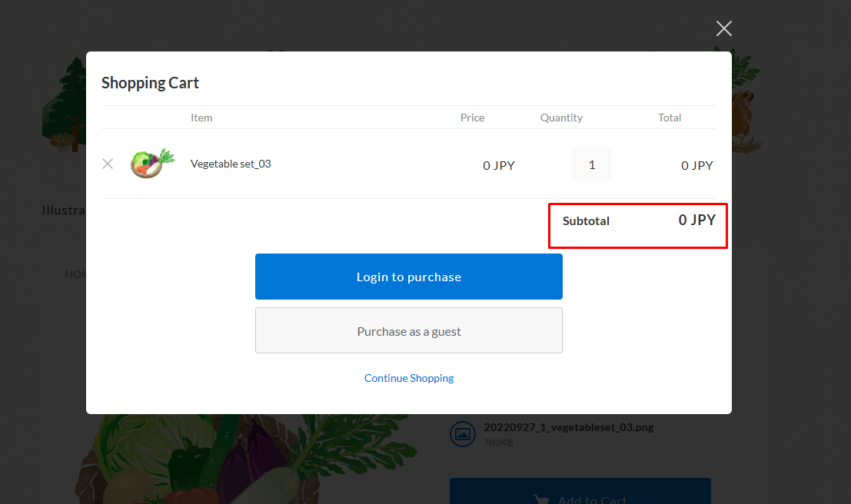Click the Login to purchase button
The height and width of the screenshot is (504, 851).
pos(408,277)
